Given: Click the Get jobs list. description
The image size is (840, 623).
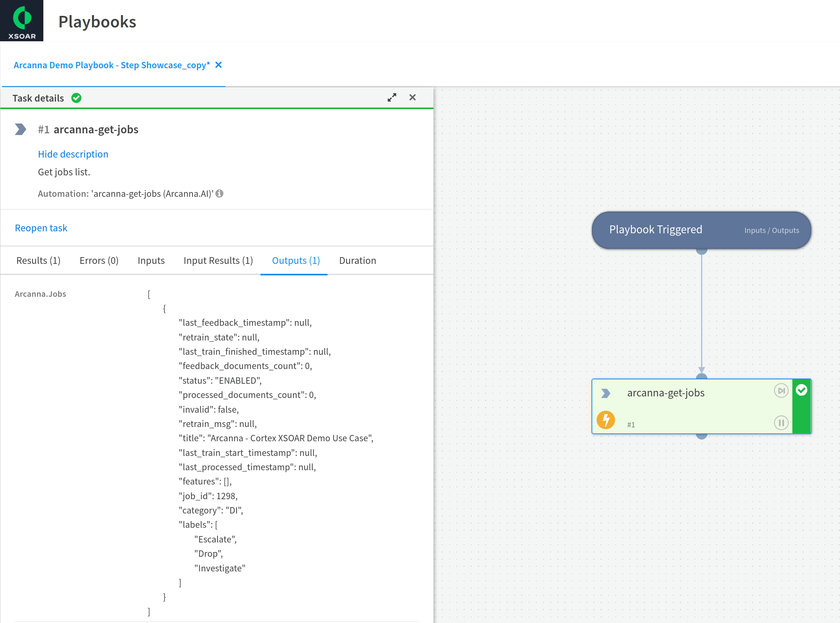Looking at the screenshot, I should [64, 172].
